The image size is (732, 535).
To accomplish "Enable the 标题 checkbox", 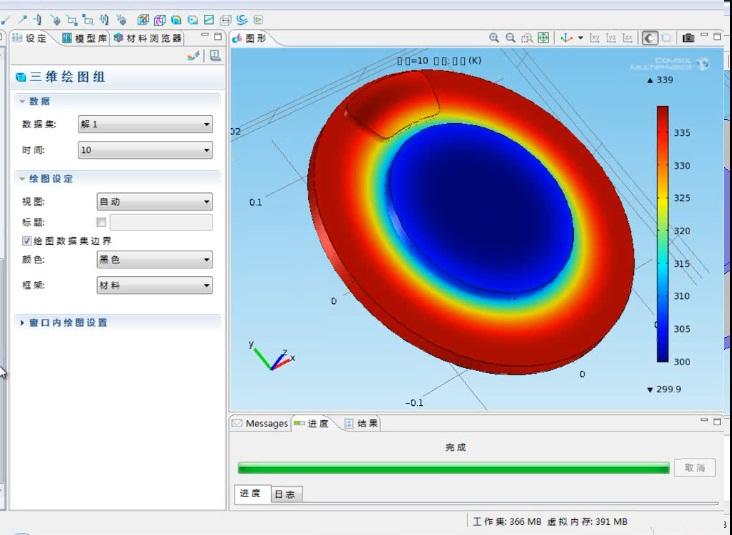I will point(101,222).
